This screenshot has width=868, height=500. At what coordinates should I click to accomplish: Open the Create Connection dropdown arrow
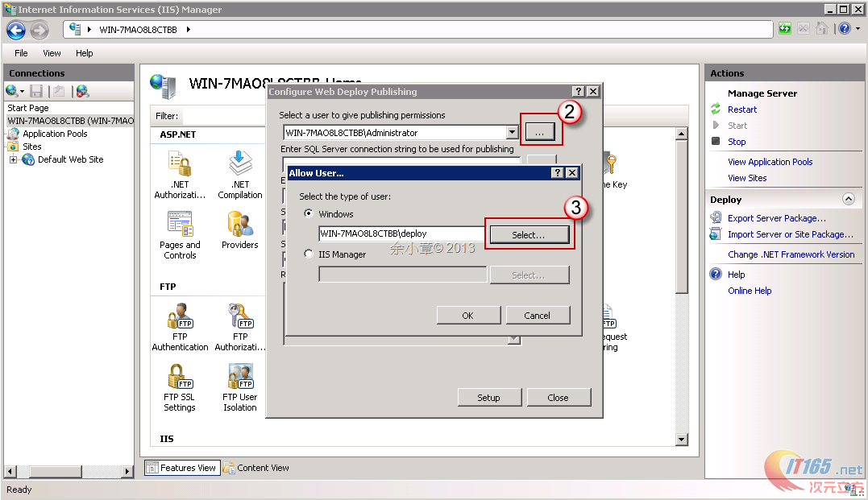pos(22,92)
